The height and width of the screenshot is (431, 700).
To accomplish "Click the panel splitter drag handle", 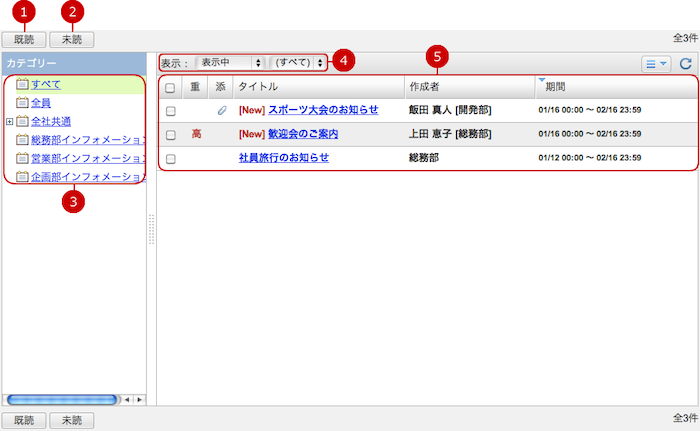I will click(152, 229).
